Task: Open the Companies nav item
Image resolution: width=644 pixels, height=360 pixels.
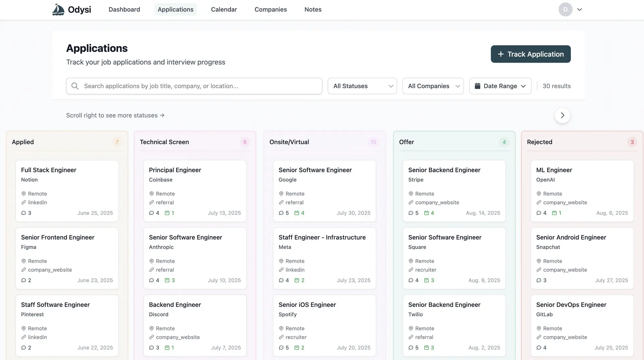Action: pyautogui.click(x=271, y=9)
